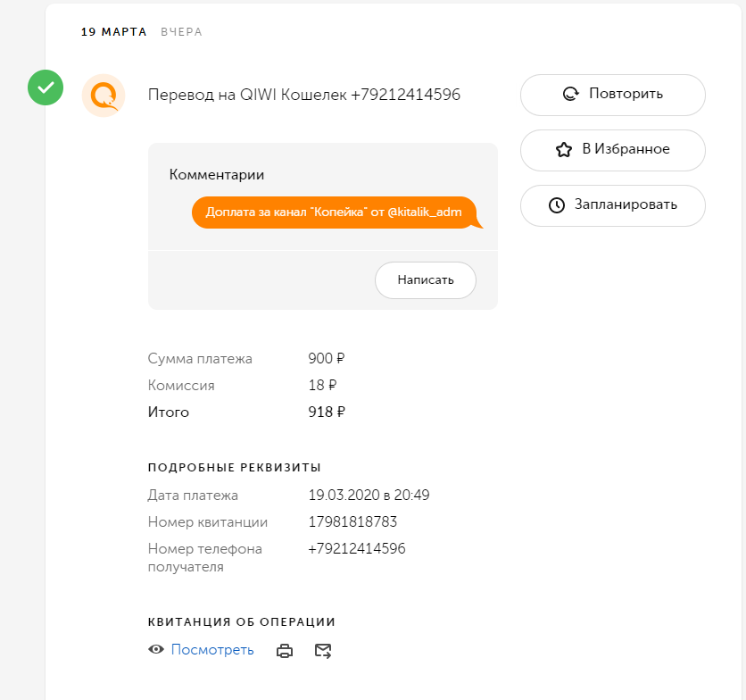This screenshot has height=700, width=746.
Task: Click the ВЧЕРА label in the header
Action: (x=181, y=32)
